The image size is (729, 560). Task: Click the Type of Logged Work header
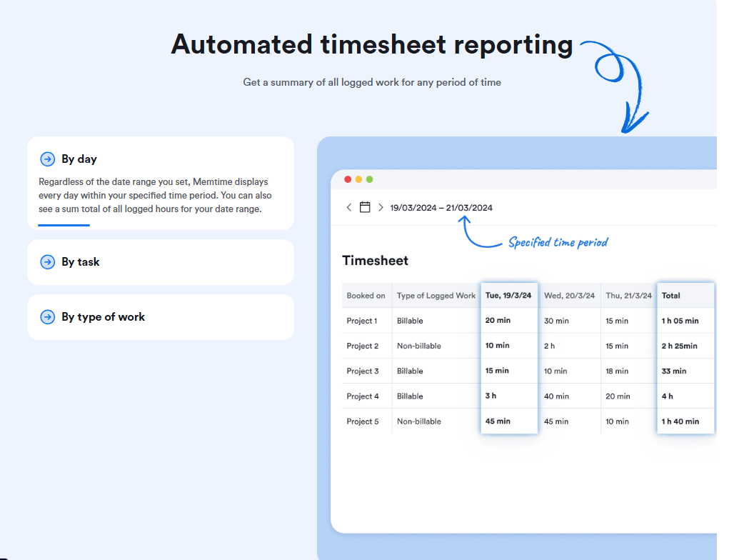pyautogui.click(x=436, y=296)
